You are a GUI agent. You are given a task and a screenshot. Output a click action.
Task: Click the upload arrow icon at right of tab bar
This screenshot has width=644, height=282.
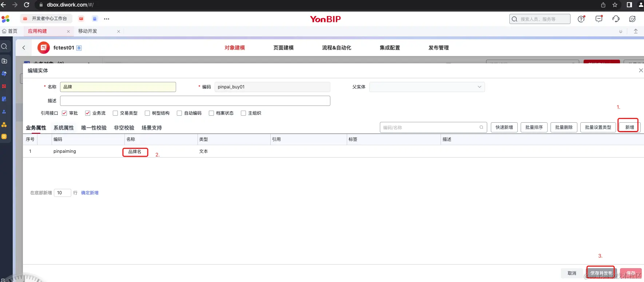coord(636,31)
